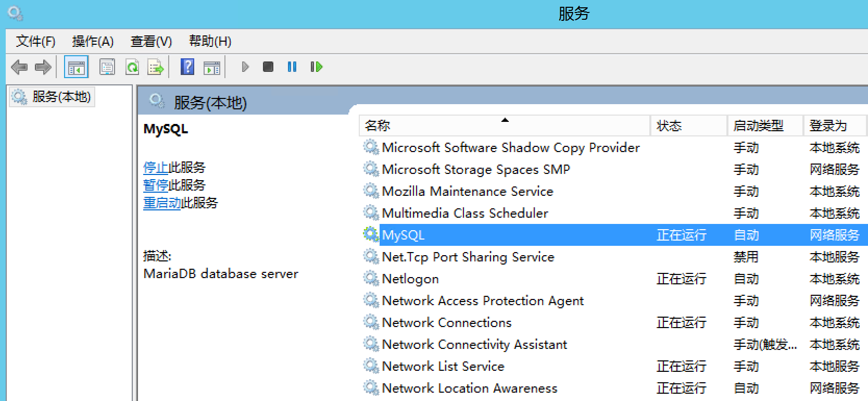868x401 pixels.
Task: Click gear icon of MySQL row
Action: tap(371, 234)
